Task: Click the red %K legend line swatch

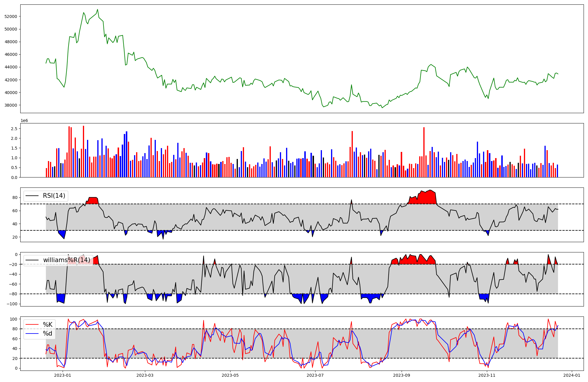Action: pyautogui.click(x=32, y=324)
